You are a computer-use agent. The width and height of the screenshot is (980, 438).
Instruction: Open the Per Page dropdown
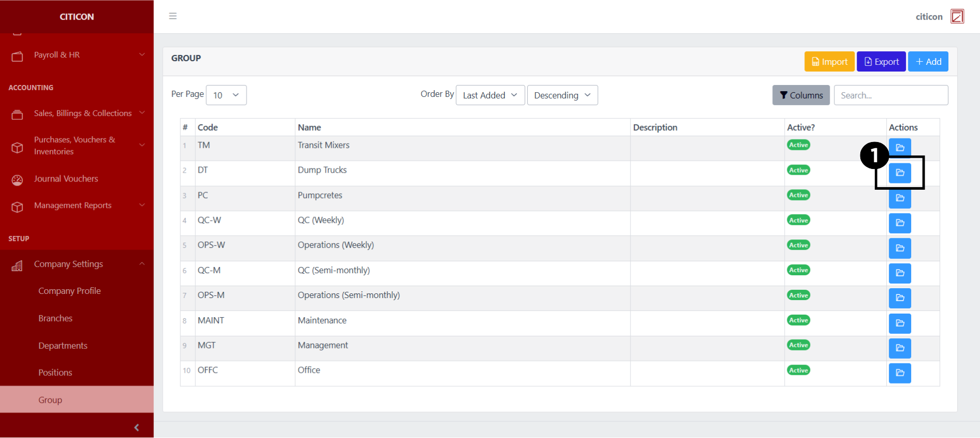[x=226, y=95]
